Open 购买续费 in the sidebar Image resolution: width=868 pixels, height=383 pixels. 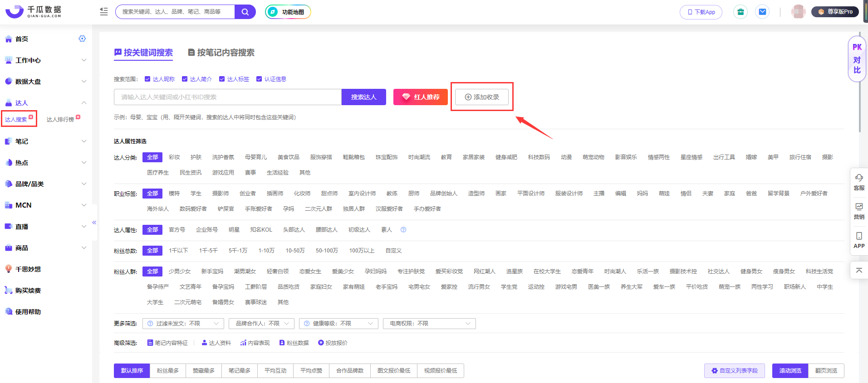click(x=28, y=291)
